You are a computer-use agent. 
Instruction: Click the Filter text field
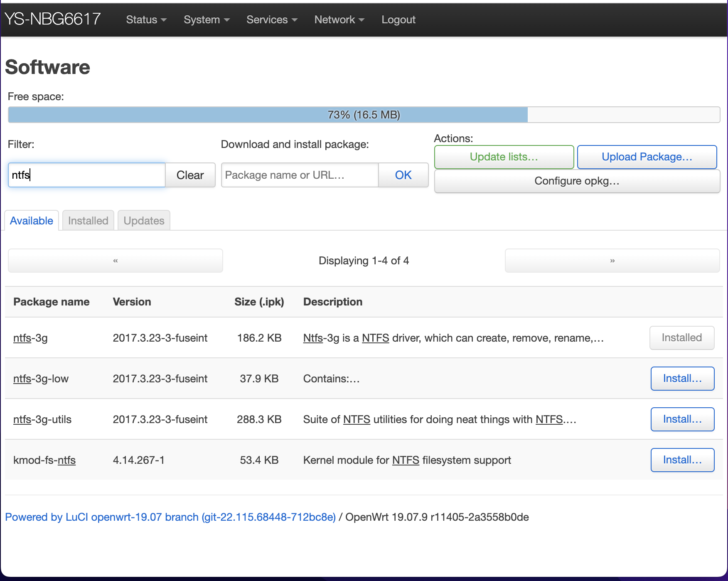click(86, 175)
